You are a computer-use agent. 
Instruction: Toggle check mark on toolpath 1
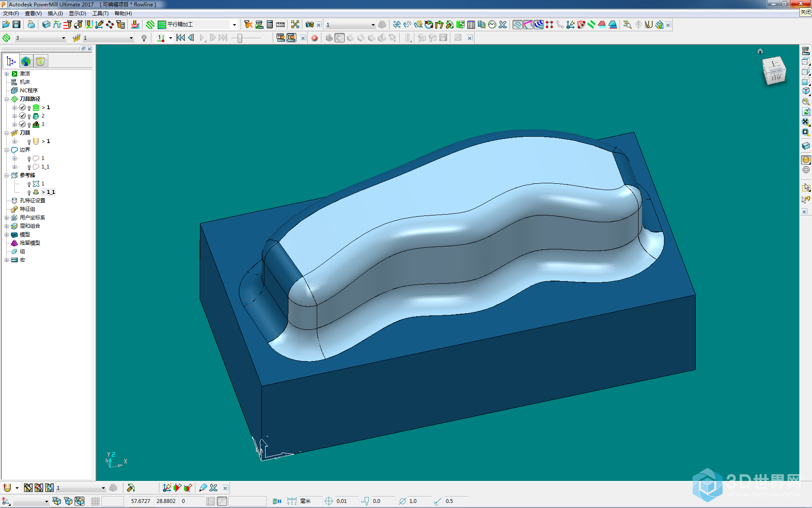click(22, 108)
